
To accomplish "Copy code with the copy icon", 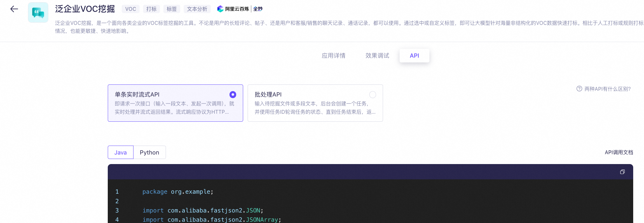I will [x=622, y=172].
